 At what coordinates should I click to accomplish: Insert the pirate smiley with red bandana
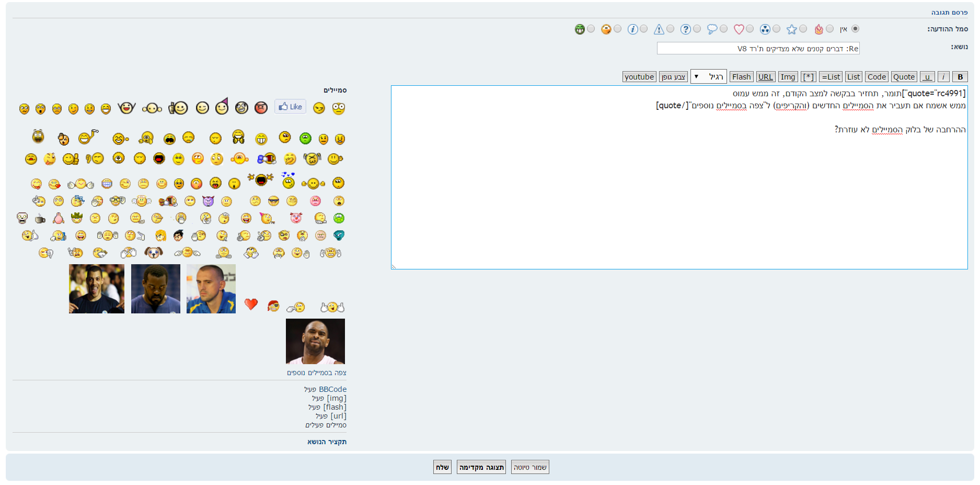pyautogui.click(x=273, y=306)
